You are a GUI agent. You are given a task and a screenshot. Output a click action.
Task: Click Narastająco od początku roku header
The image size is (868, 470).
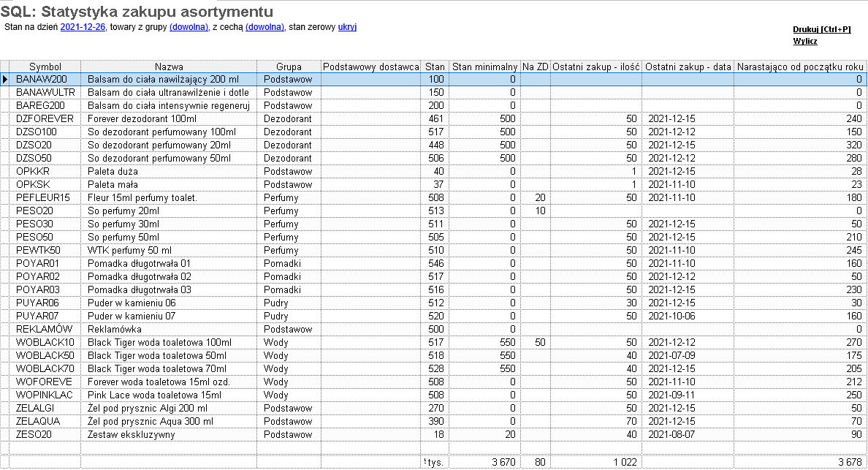point(801,67)
